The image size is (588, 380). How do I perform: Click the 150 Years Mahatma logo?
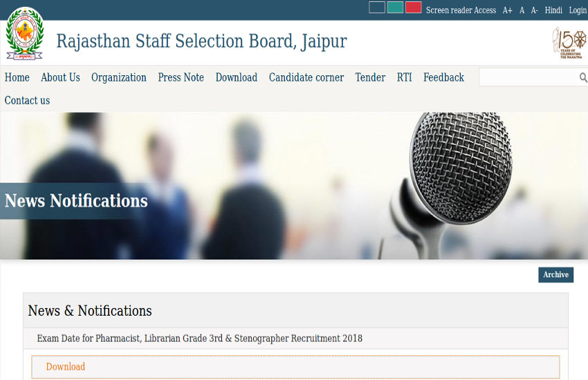click(569, 43)
